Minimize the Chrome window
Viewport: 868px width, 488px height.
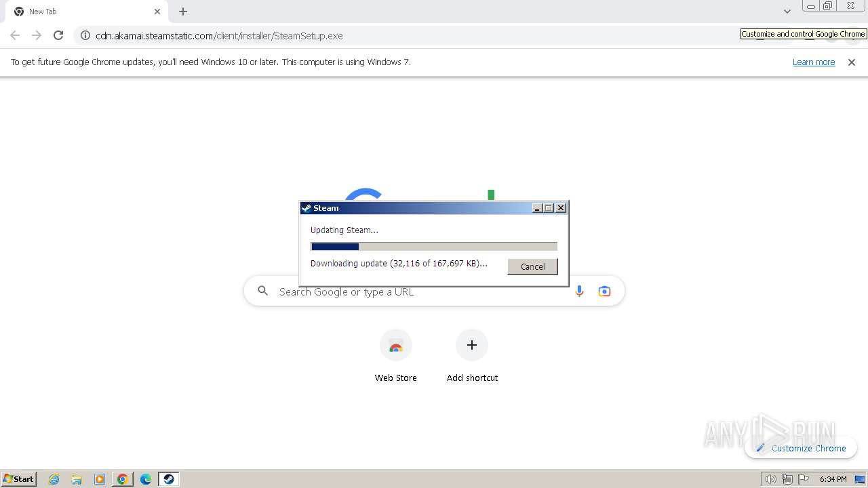tap(810, 5)
